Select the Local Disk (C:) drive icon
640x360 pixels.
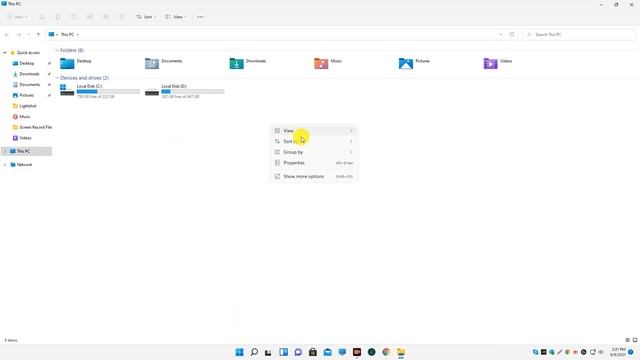coord(67,90)
